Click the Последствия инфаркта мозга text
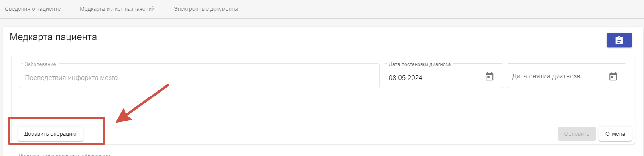The image size is (644, 156). pos(71,78)
